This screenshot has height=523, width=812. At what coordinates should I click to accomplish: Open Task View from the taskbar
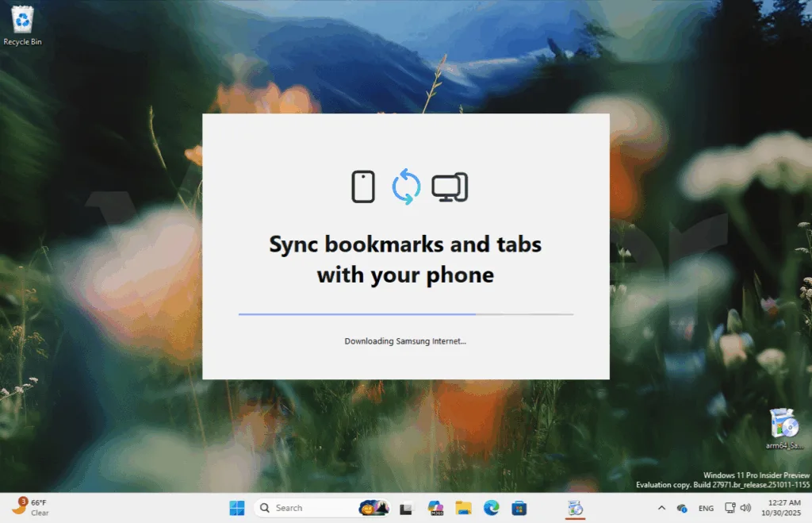406,508
